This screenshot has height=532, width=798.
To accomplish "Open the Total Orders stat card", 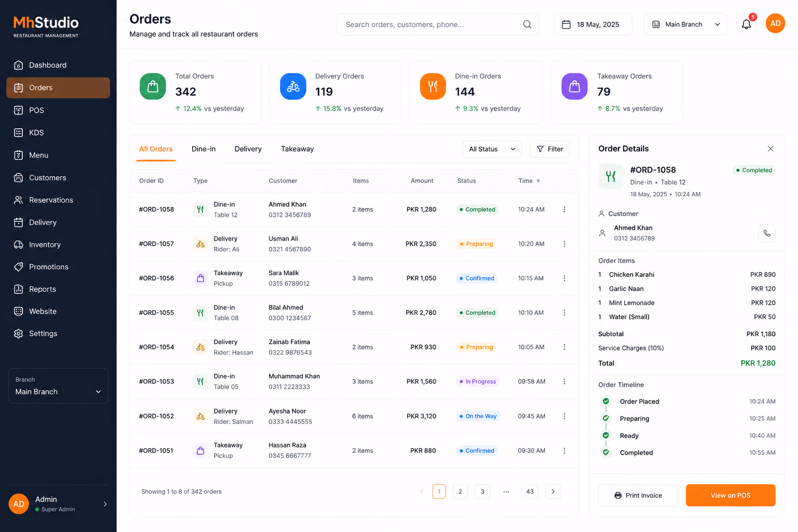I will pyautogui.click(x=195, y=92).
